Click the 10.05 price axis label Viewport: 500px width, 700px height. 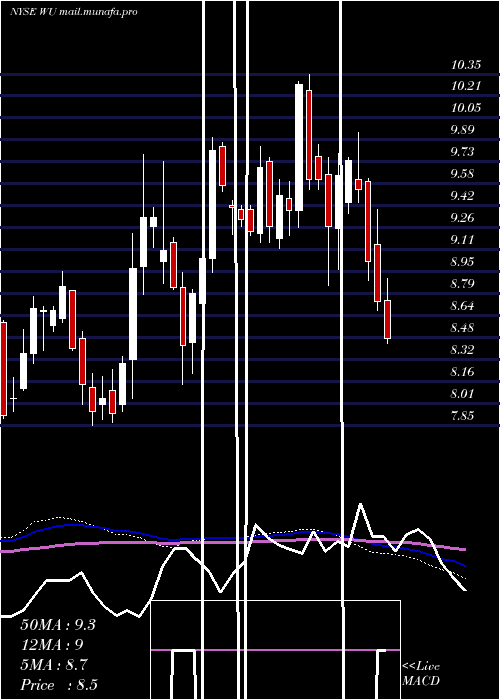tap(466, 108)
